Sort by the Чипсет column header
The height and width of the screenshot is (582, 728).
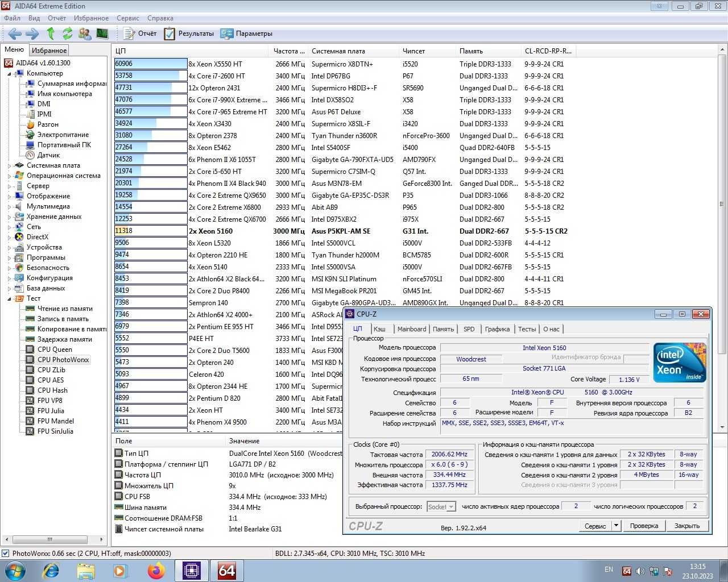click(x=427, y=51)
